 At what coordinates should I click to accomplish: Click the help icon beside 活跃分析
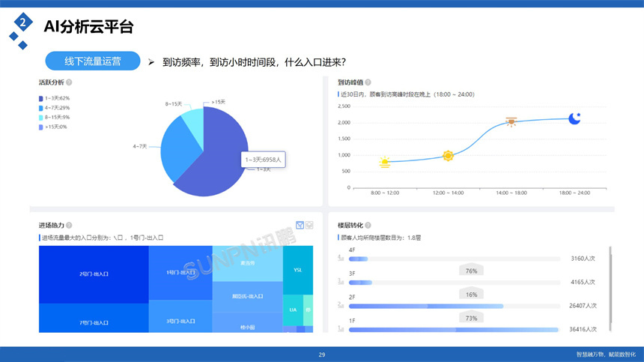point(69,82)
